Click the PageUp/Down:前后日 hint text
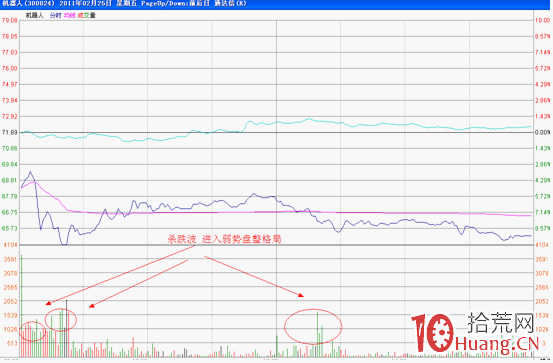 [175, 4]
